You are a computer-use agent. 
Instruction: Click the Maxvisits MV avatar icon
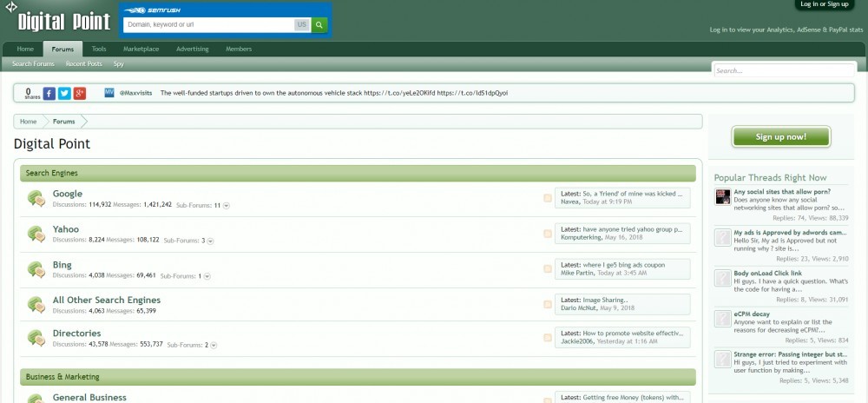109,92
